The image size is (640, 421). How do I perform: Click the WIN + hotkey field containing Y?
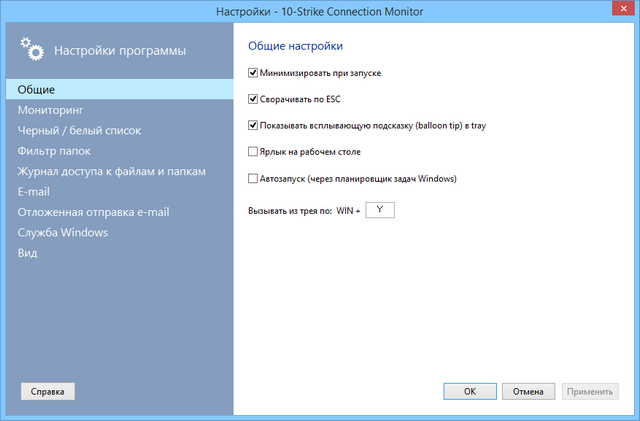[x=380, y=210]
